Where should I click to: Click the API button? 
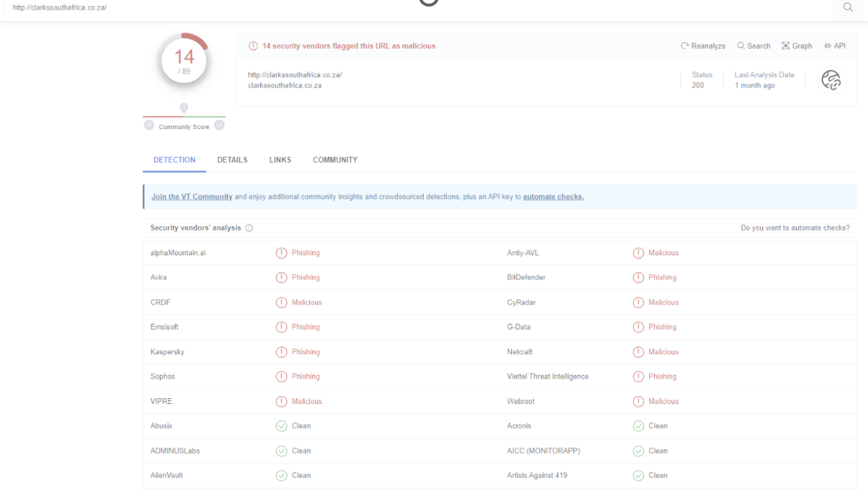(x=834, y=46)
